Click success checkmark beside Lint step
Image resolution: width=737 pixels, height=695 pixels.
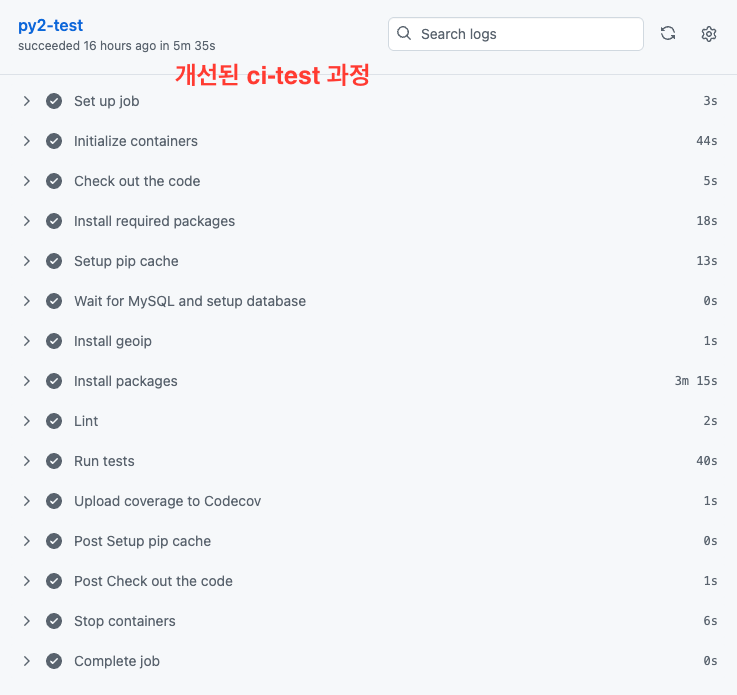(x=54, y=421)
